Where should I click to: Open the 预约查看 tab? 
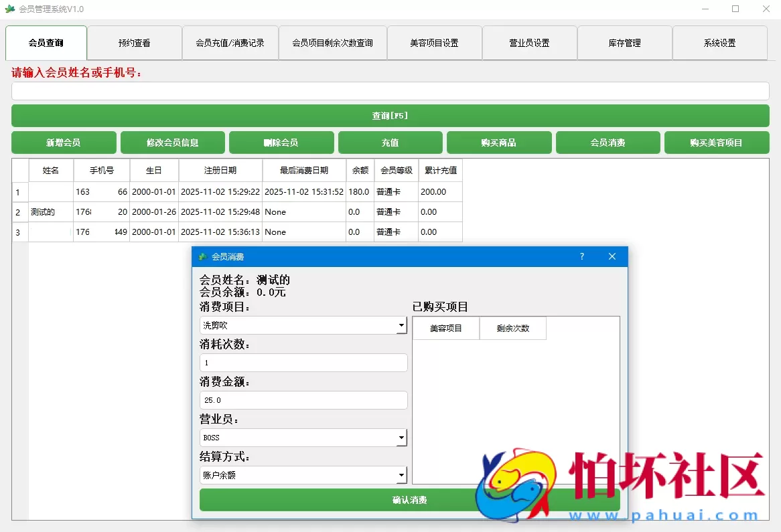135,42
